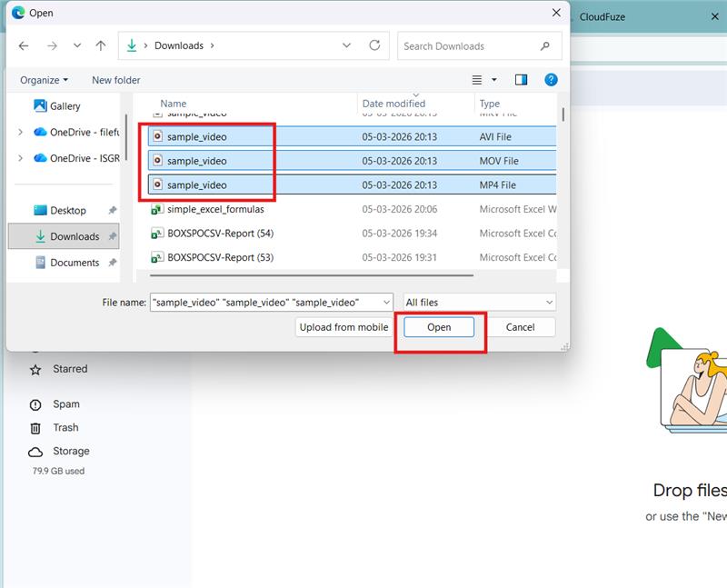Click the Help question mark icon

pyautogui.click(x=551, y=80)
